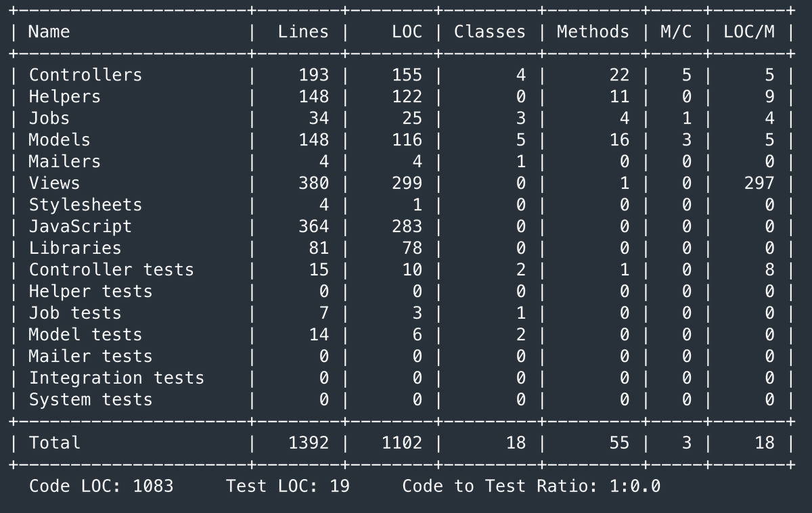
Task: Click the "Integration tests" row name
Action: (x=116, y=378)
